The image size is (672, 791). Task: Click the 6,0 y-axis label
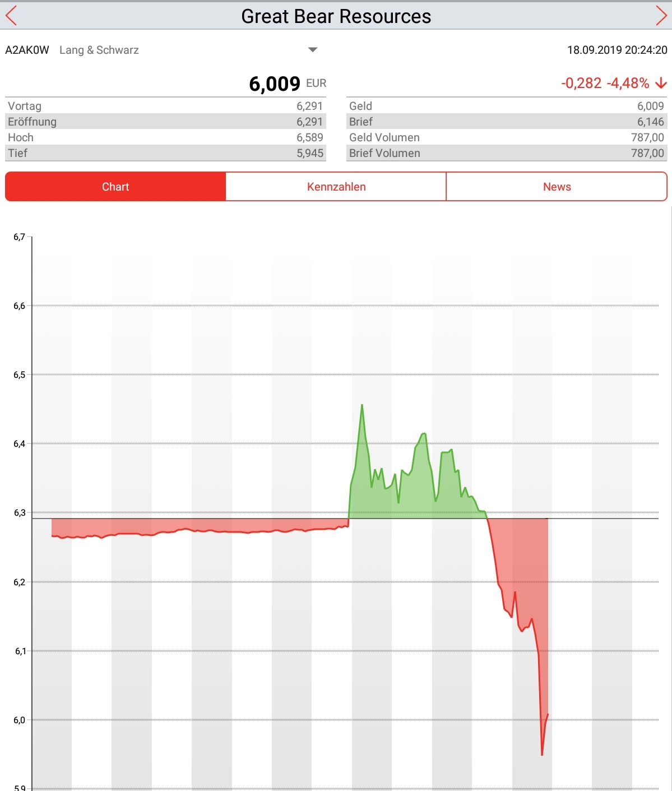tap(19, 720)
